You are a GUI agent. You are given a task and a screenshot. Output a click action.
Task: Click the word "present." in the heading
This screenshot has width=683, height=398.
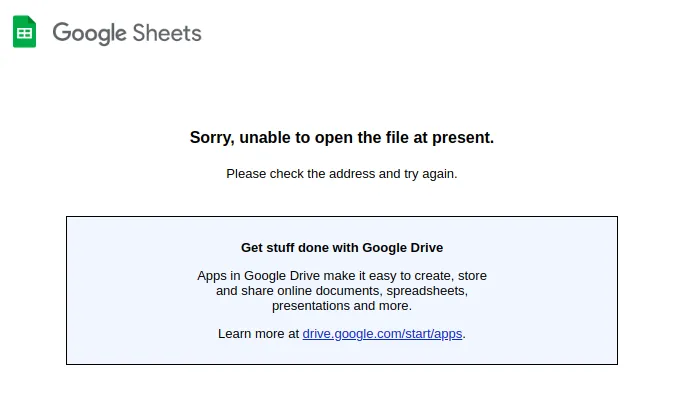(463, 138)
